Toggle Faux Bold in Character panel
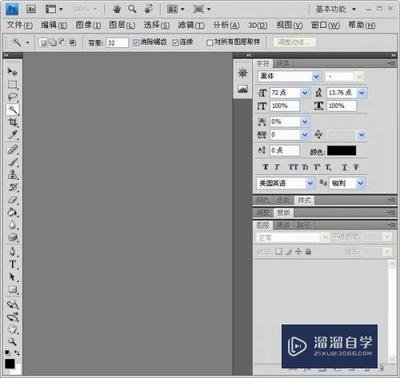 [265, 167]
